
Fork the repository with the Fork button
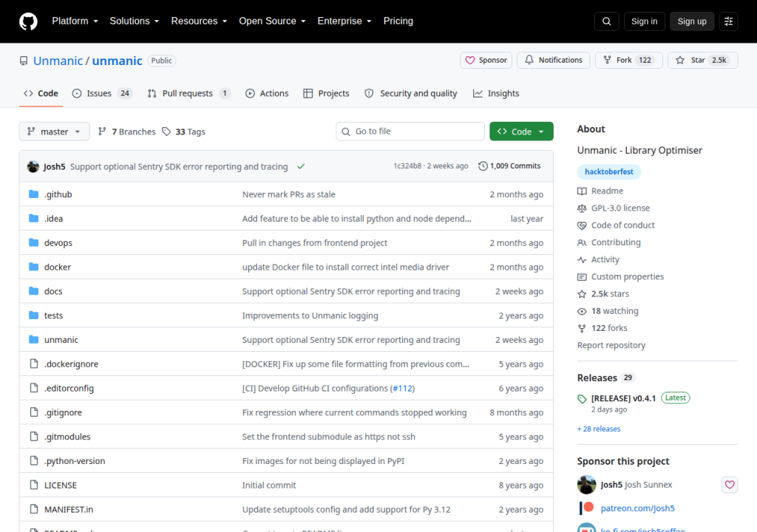tap(628, 61)
